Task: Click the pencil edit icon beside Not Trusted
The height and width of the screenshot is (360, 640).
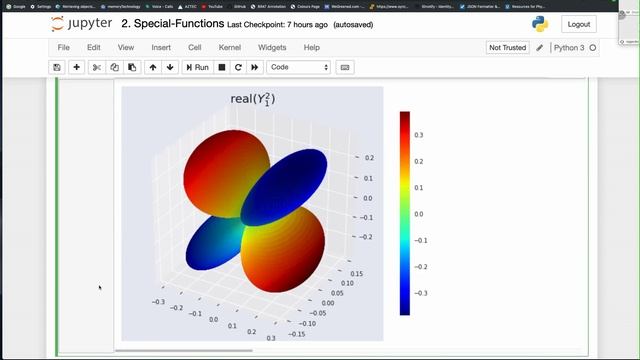Action: pos(540,48)
